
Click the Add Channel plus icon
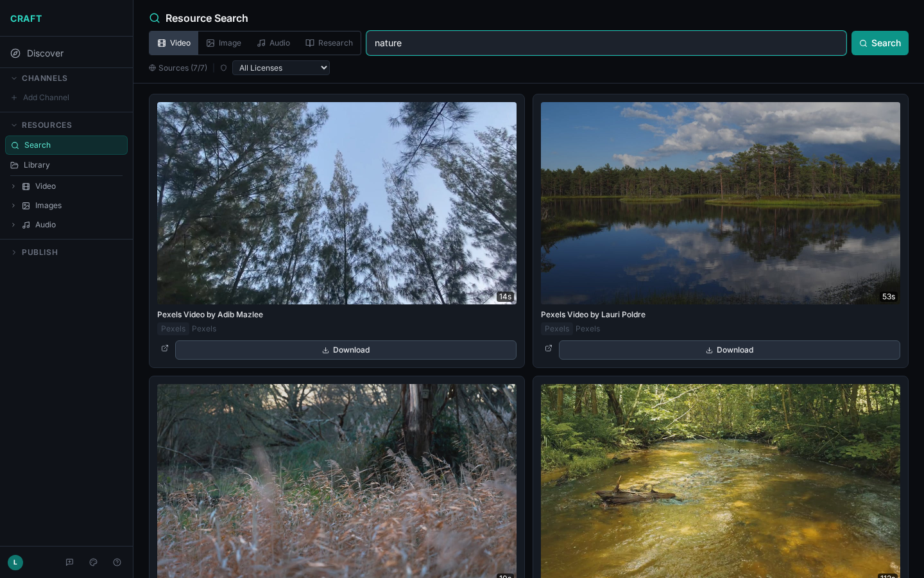point(14,98)
